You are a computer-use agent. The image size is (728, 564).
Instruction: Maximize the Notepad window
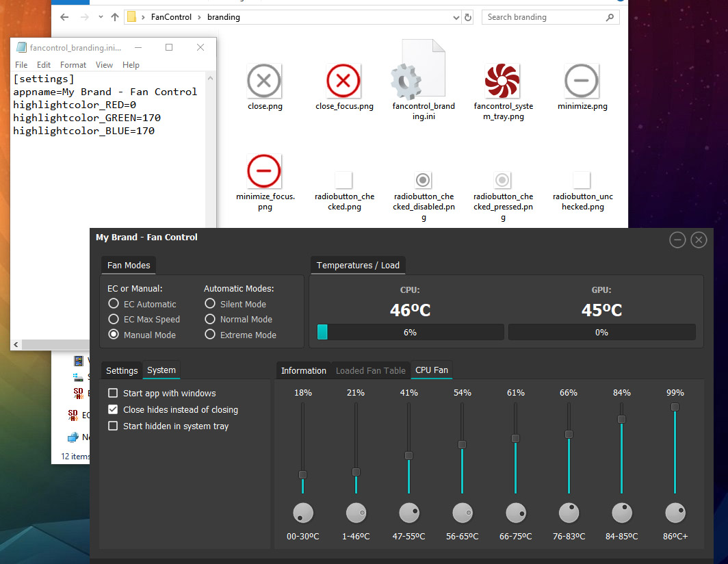point(169,47)
